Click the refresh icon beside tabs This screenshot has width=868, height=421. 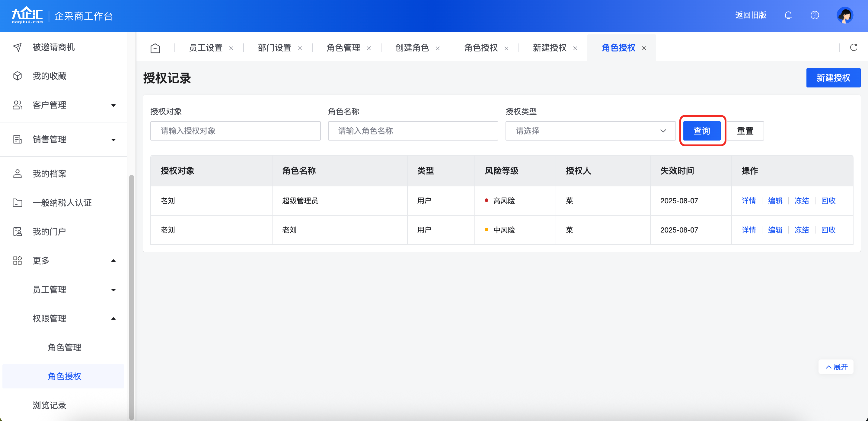(853, 47)
